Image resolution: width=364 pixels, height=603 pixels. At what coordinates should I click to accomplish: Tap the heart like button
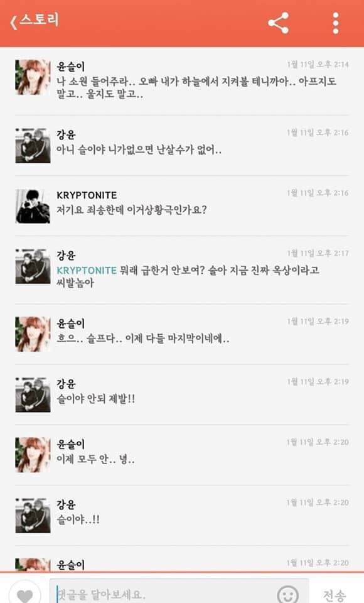pos(25,595)
